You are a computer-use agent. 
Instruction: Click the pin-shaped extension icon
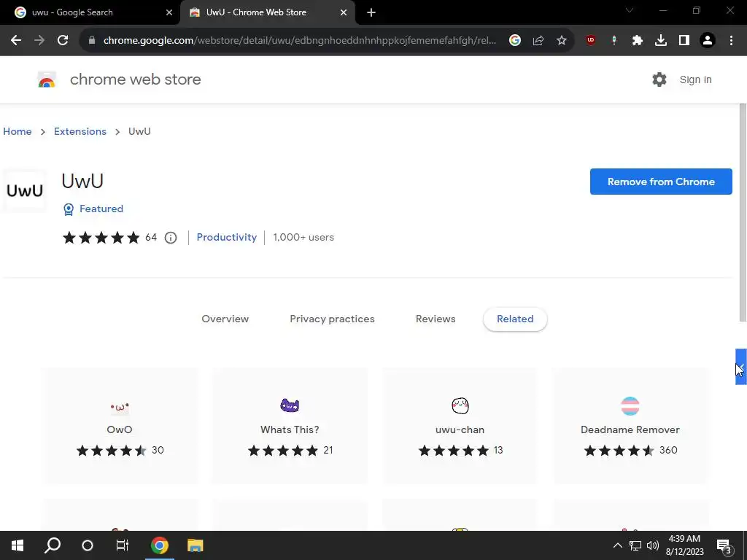tap(614, 41)
